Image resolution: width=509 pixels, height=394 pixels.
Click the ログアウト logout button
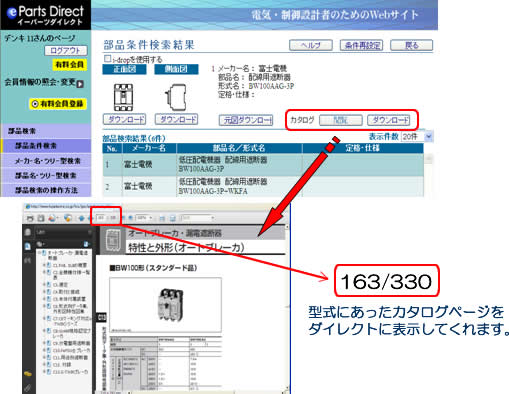[66, 51]
